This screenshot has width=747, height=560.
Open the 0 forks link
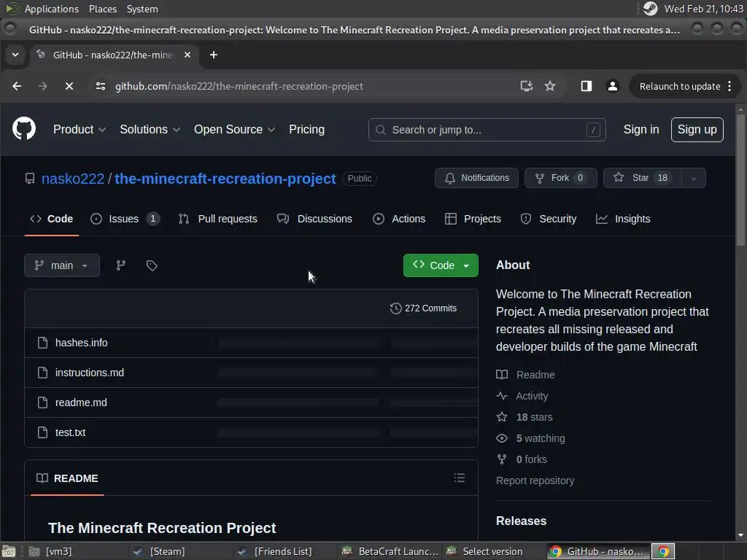click(x=531, y=459)
